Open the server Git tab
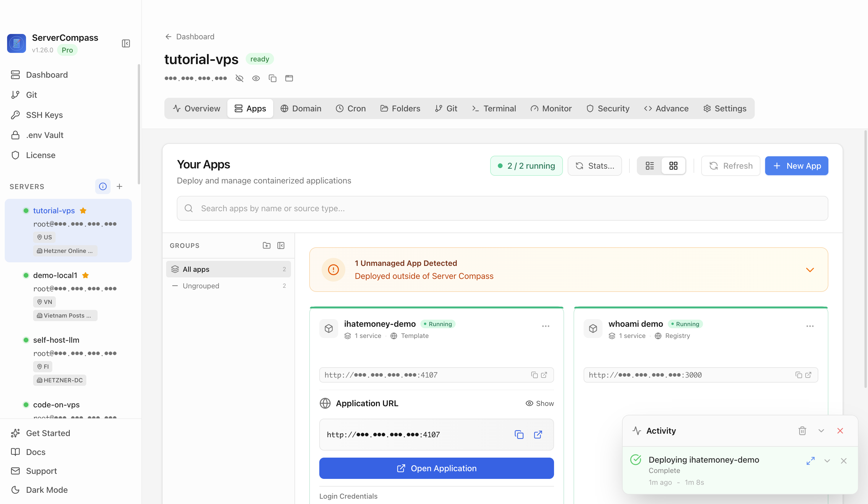 (x=446, y=108)
